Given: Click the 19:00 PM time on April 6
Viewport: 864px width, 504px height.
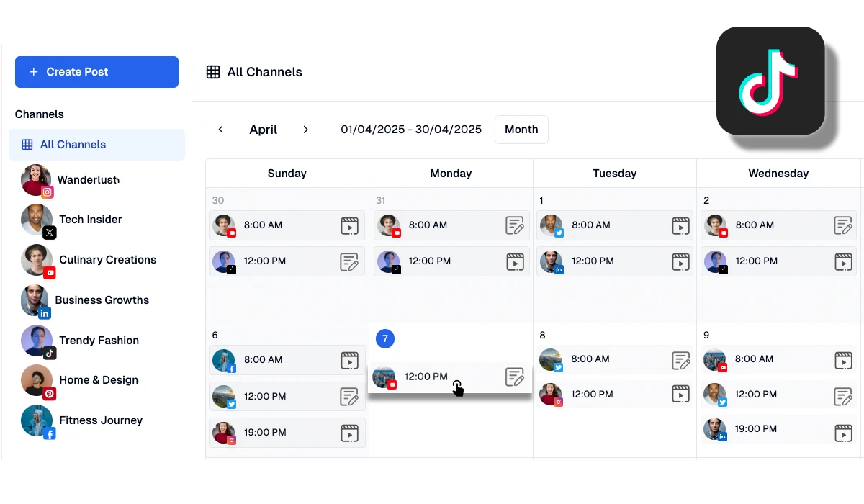Looking at the screenshot, I should [x=265, y=433].
